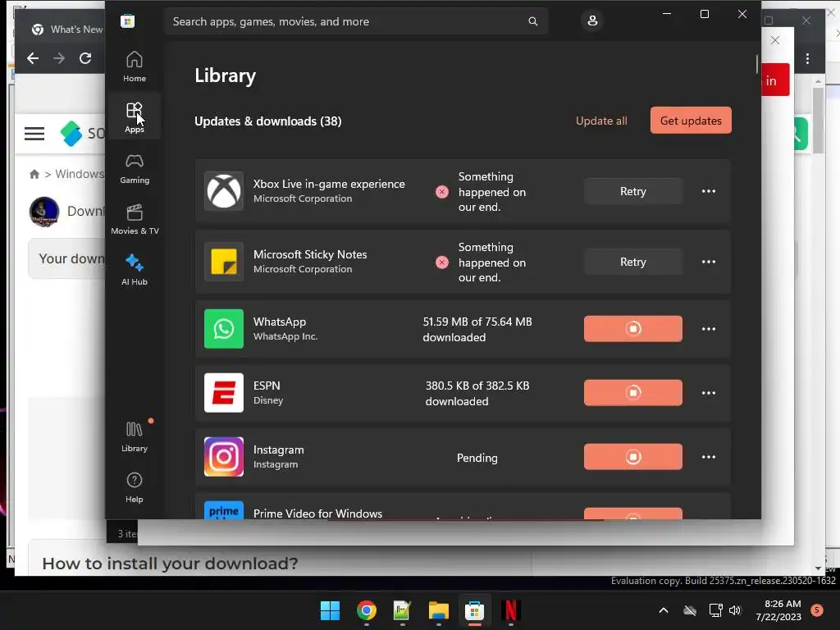
Task: Open more options for WhatsApp
Action: click(708, 329)
